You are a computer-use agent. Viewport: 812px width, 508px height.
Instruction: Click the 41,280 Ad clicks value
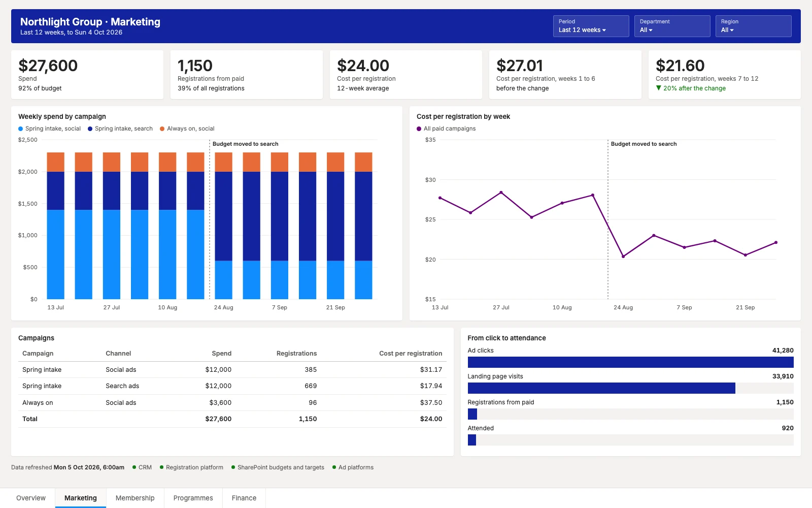point(783,351)
